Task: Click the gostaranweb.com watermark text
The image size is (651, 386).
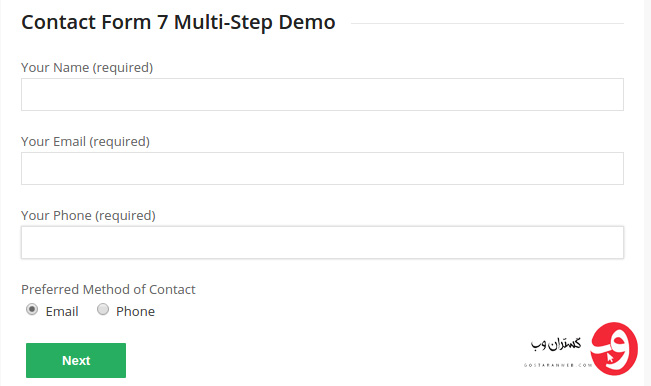Action: tap(558, 365)
